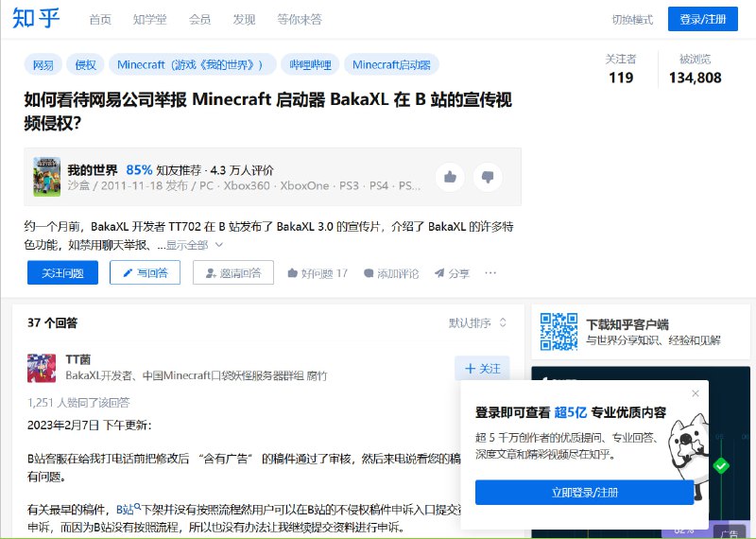Click the question title about BakaXL
The width and height of the screenshot is (756, 539).
(268, 112)
